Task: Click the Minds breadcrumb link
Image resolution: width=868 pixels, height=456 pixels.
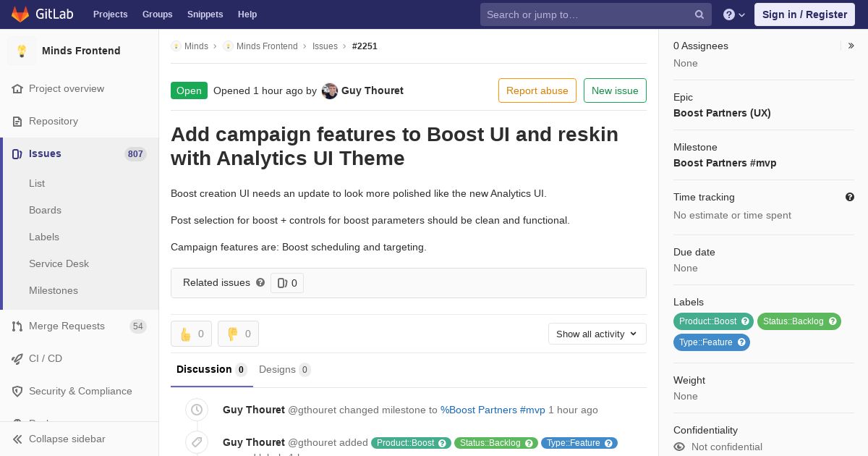Action: pyautogui.click(x=196, y=46)
